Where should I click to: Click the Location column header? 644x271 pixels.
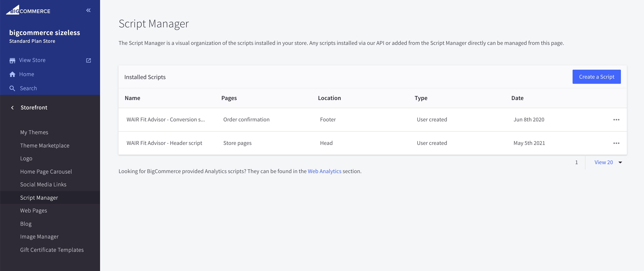point(329,98)
